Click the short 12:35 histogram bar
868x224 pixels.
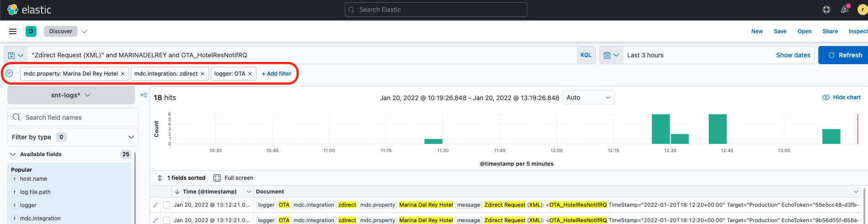680,139
